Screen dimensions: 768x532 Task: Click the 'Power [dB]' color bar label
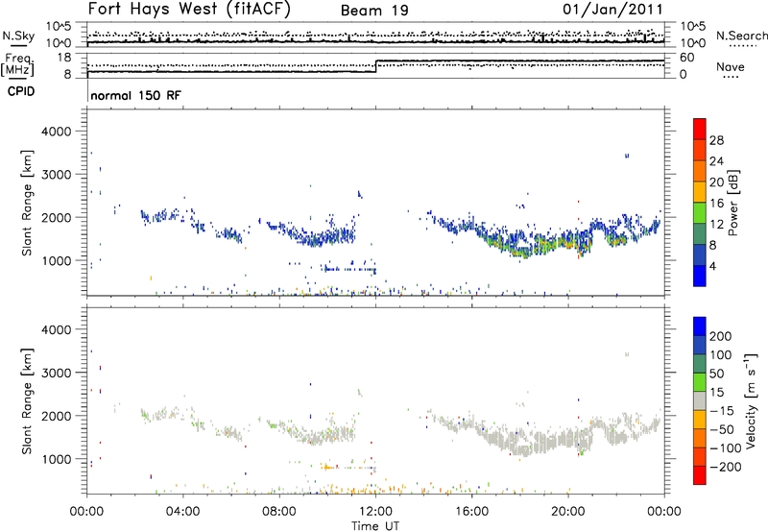tap(732, 203)
